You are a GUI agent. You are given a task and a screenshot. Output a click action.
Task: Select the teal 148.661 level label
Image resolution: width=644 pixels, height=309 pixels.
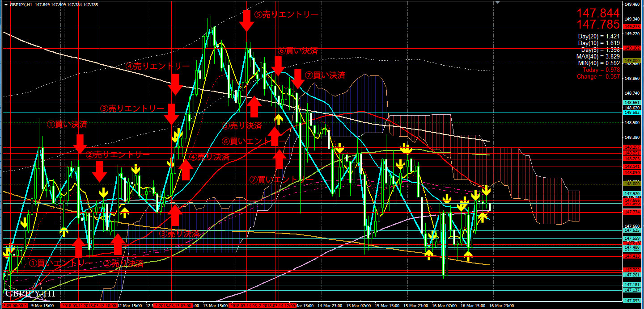point(631,103)
